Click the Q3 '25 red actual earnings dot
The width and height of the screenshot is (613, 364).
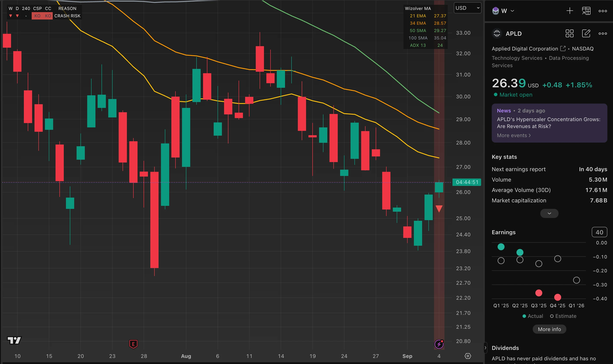(x=539, y=293)
